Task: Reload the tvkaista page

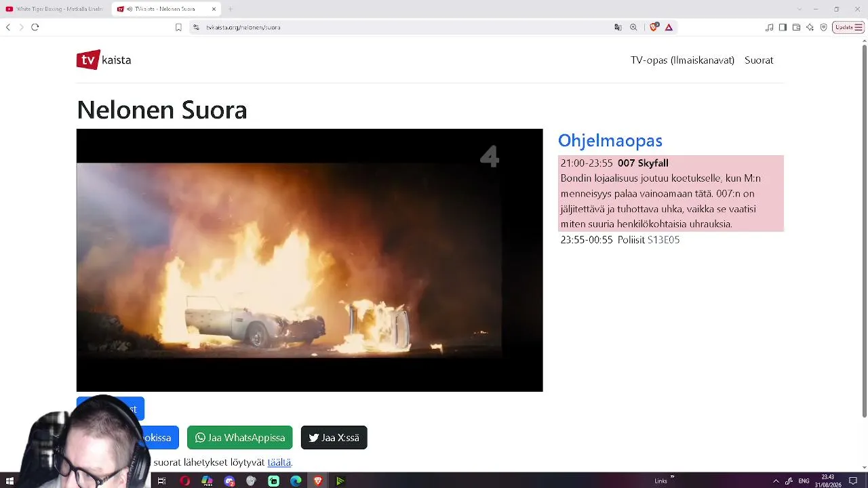Action: [x=35, y=27]
